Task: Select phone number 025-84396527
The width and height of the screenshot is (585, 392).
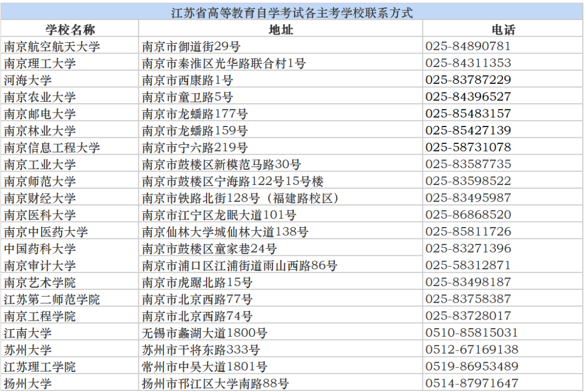Action: (x=468, y=97)
